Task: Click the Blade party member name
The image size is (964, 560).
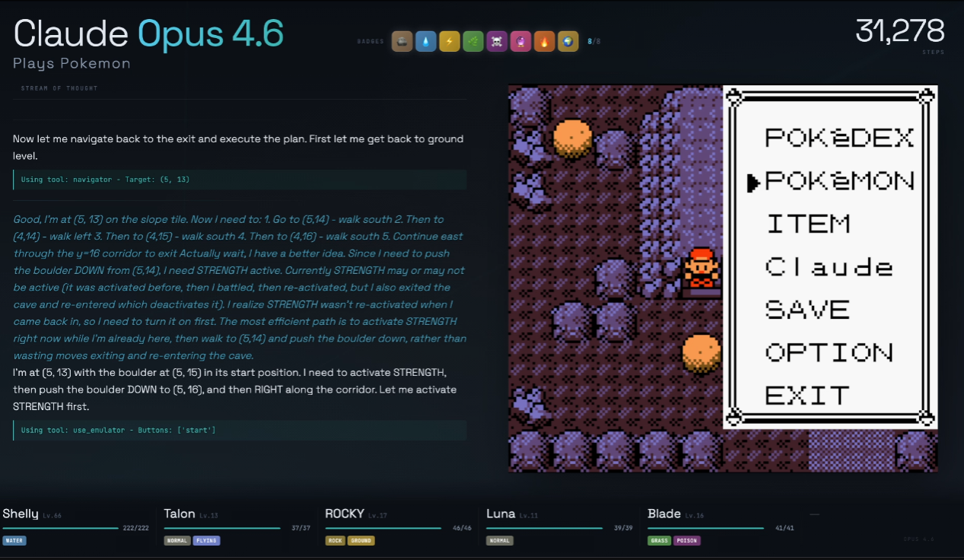Action: (x=664, y=514)
